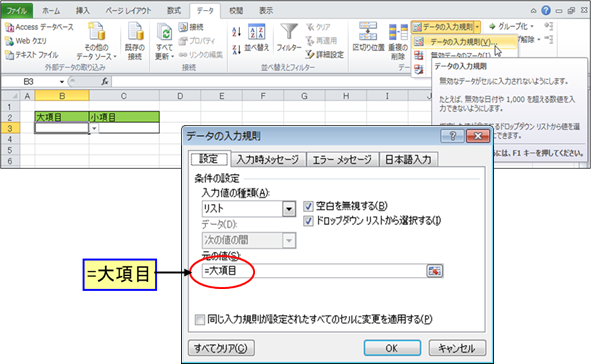Select the 小項目 header cell
591x364 pixels.
coord(124,117)
